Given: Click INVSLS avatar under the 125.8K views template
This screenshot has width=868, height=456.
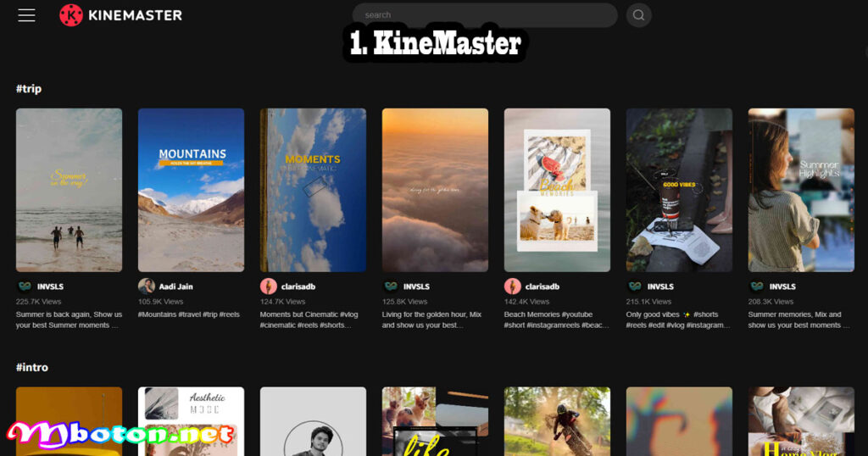Looking at the screenshot, I should point(390,286).
